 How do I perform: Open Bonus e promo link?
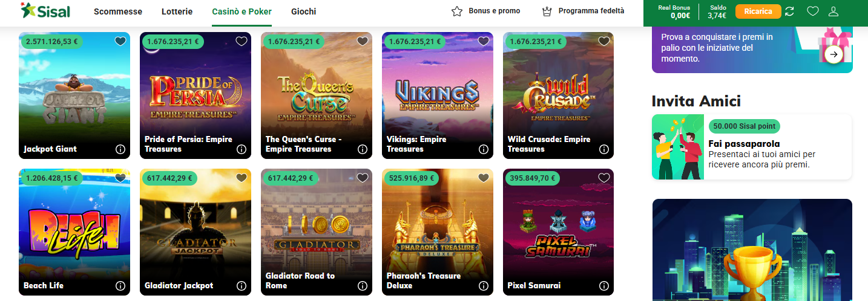click(486, 11)
